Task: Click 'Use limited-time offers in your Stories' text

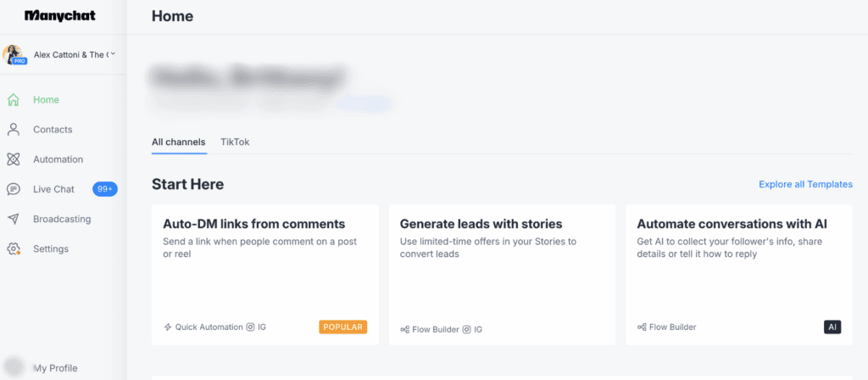Action: 487,249
